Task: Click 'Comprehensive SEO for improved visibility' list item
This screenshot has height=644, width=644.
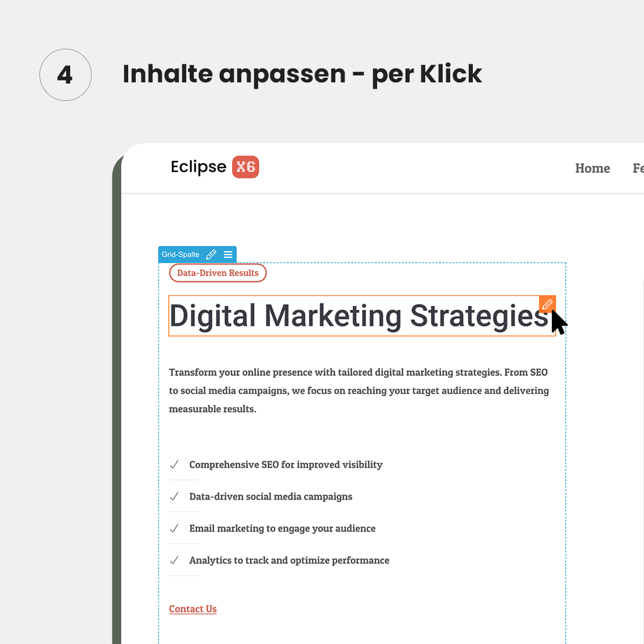Action: (286, 465)
